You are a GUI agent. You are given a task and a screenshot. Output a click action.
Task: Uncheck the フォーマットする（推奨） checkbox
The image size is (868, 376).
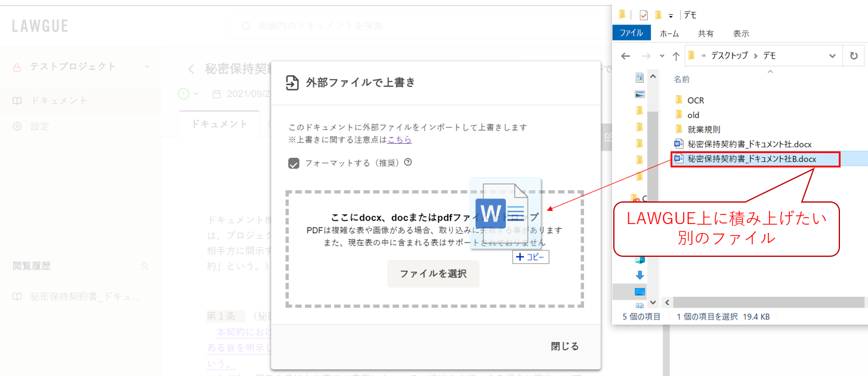(x=294, y=163)
